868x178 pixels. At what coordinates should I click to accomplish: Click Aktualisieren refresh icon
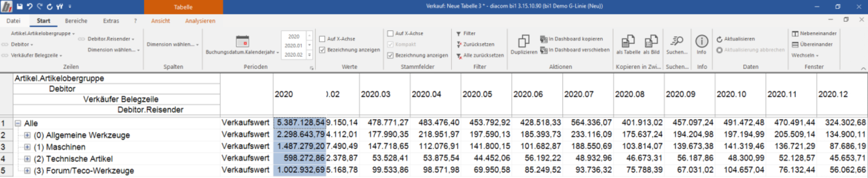719,39
